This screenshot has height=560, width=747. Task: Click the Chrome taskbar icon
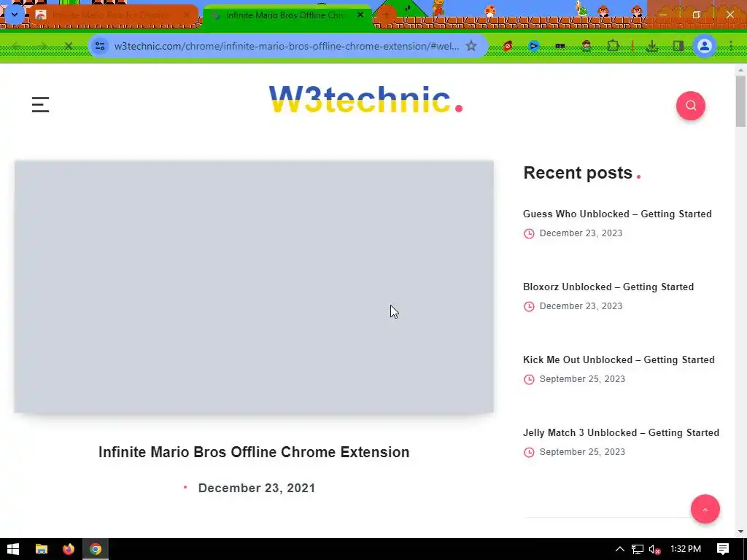tap(96, 549)
